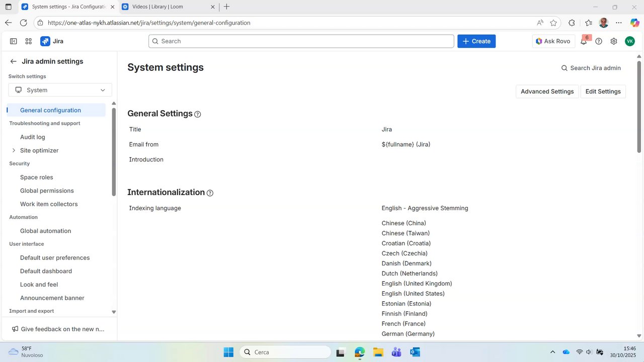Click English - Aggressive Stemming value
The height and width of the screenshot is (362, 644).
click(425, 208)
